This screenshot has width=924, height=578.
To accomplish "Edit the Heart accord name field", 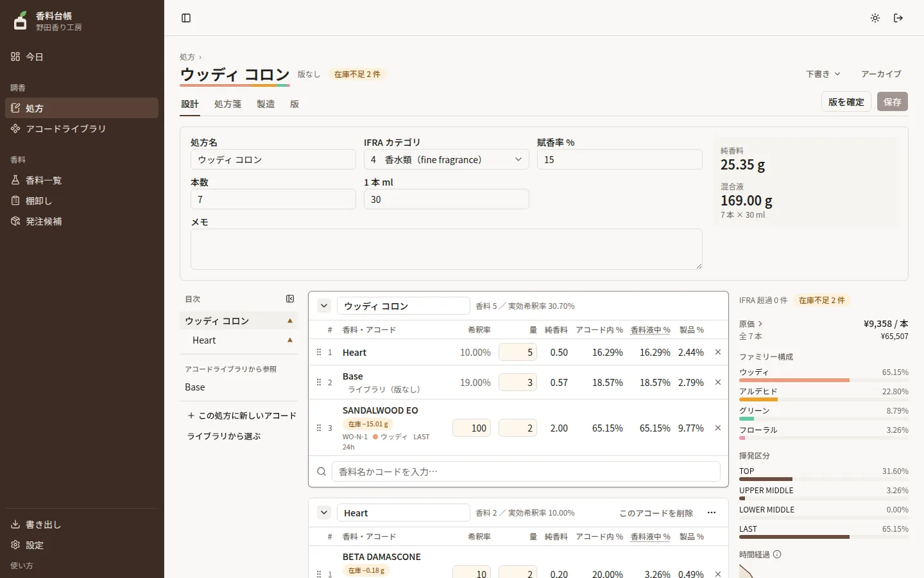I will coord(404,512).
